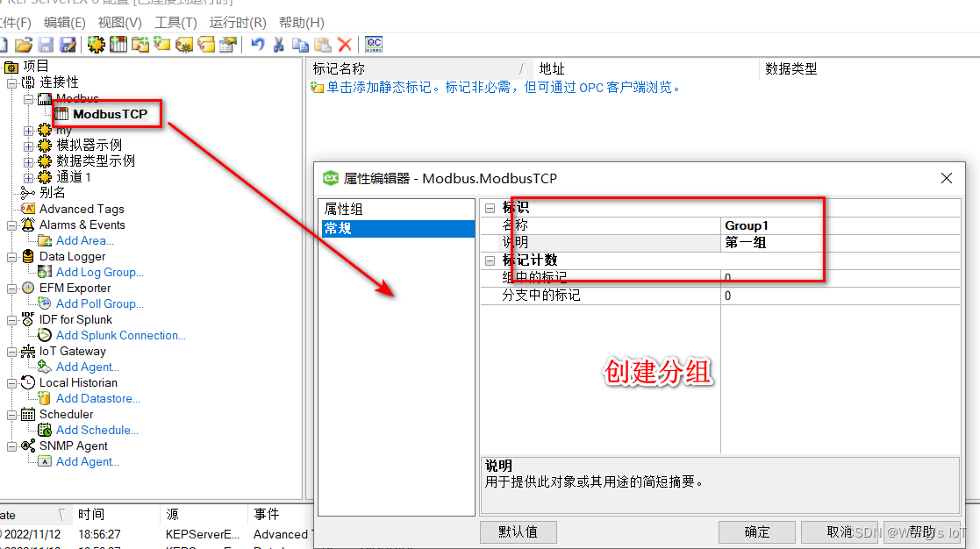Click the 默认值 button

[x=519, y=531]
